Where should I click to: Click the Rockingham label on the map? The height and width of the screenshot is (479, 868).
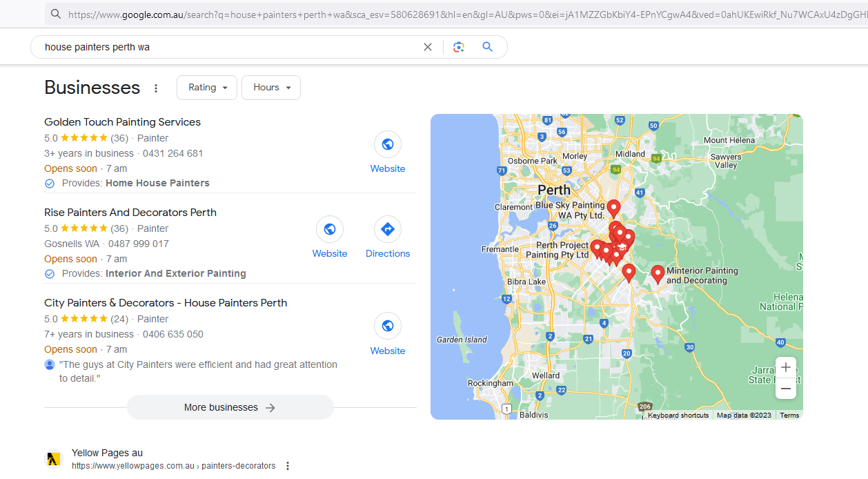tap(491, 383)
